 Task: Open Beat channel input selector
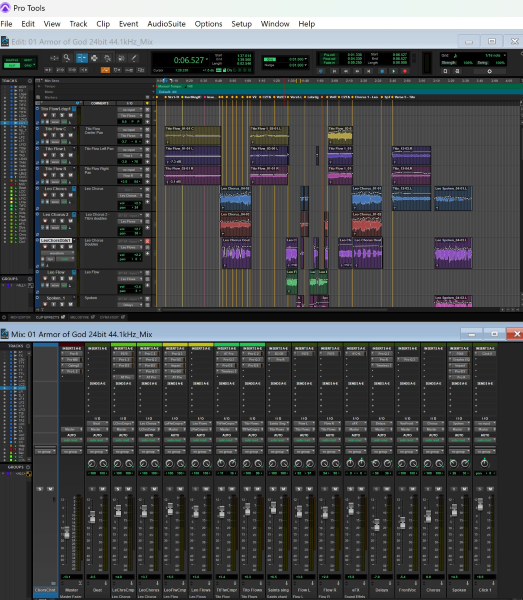point(98,424)
